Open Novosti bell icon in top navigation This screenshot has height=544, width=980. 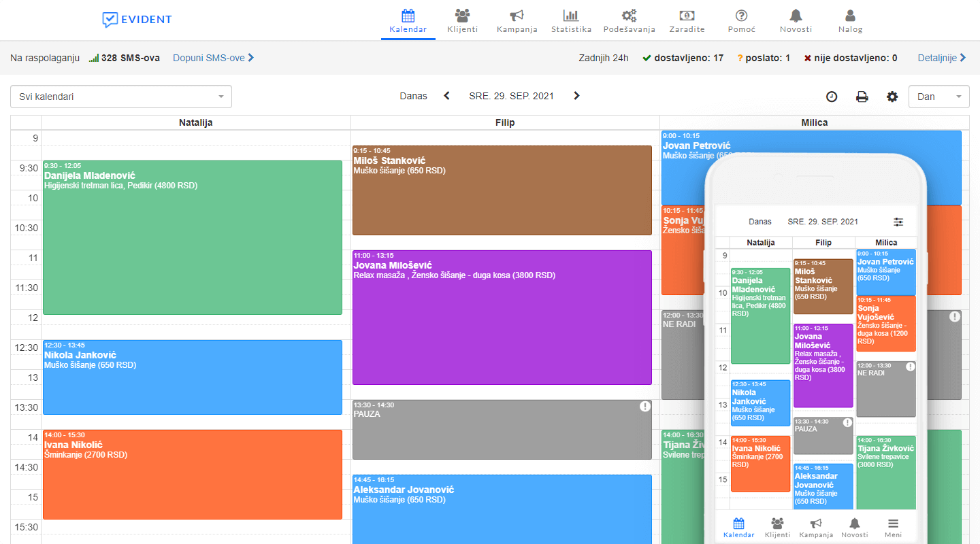[796, 16]
